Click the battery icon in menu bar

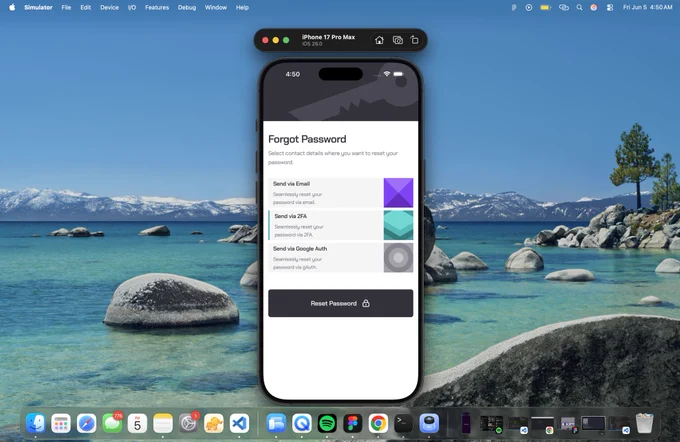coord(546,7)
